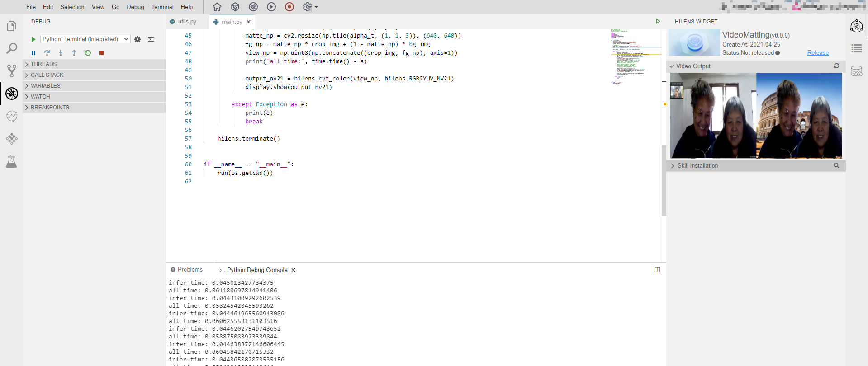Viewport: 868px width, 366px height.
Task: Open the Edit menu
Action: [48, 7]
